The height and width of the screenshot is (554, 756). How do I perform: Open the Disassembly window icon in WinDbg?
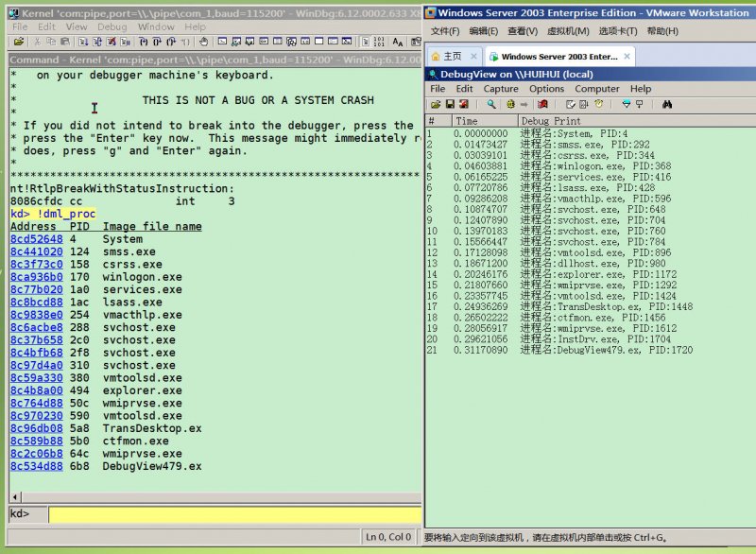305,42
